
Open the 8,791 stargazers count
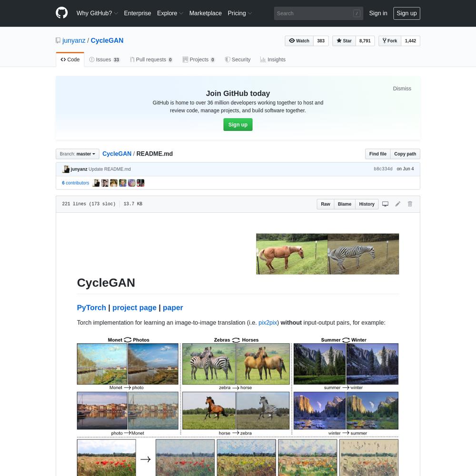click(x=365, y=40)
